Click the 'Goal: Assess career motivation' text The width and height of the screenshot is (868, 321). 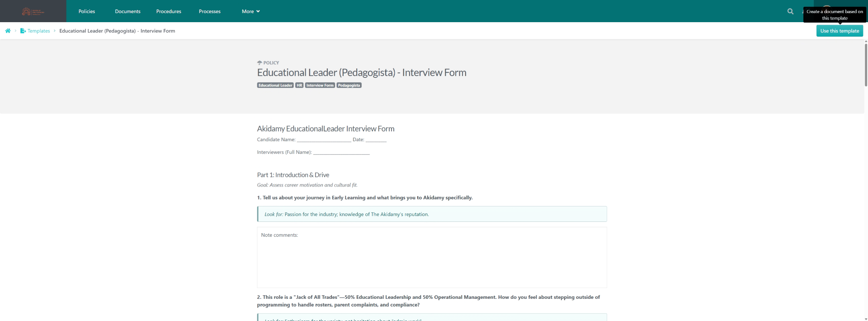pyautogui.click(x=307, y=185)
